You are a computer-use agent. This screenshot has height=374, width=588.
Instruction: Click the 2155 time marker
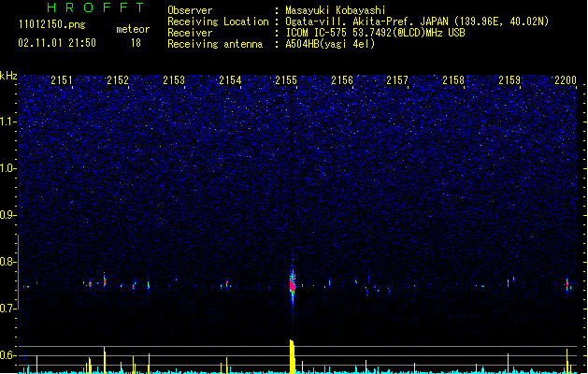point(286,80)
